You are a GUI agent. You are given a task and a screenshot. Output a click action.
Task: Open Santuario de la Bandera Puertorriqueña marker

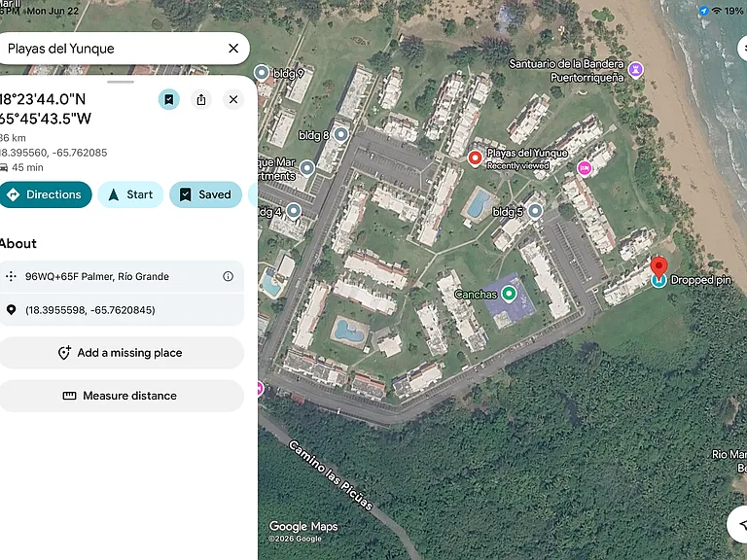tap(636, 70)
